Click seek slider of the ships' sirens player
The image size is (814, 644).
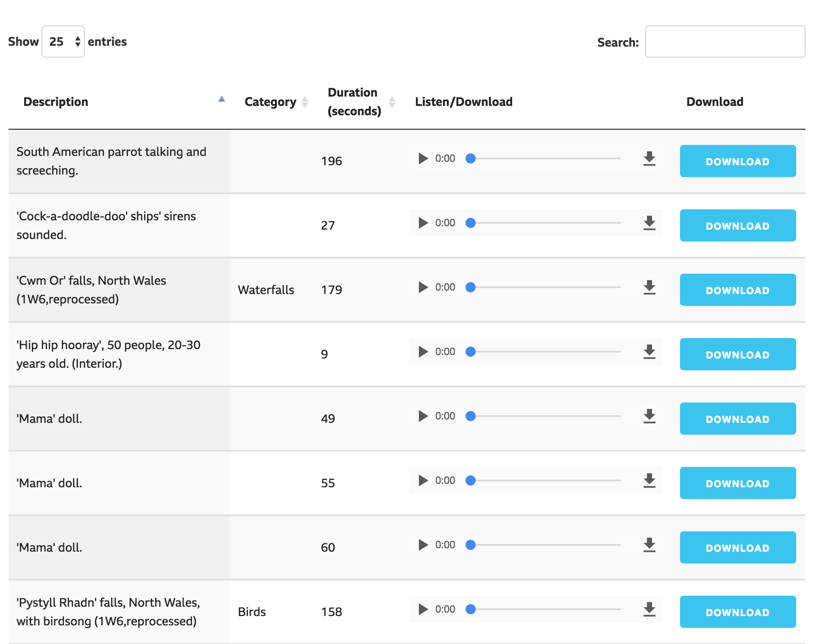pos(545,223)
